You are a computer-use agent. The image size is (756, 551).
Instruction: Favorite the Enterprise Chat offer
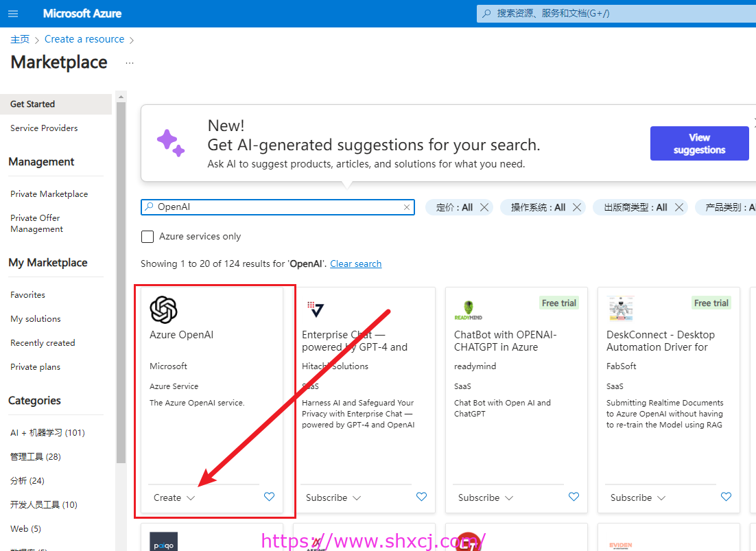pos(421,497)
